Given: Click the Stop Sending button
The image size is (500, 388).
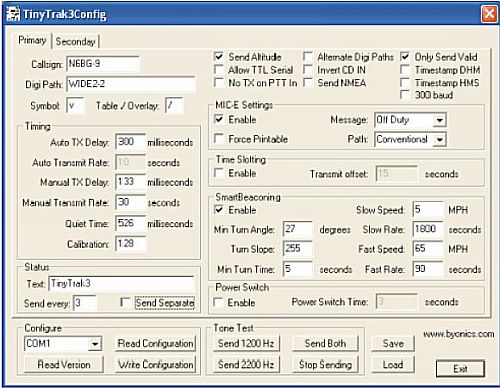Looking at the screenshot, I should click(325, 365).
